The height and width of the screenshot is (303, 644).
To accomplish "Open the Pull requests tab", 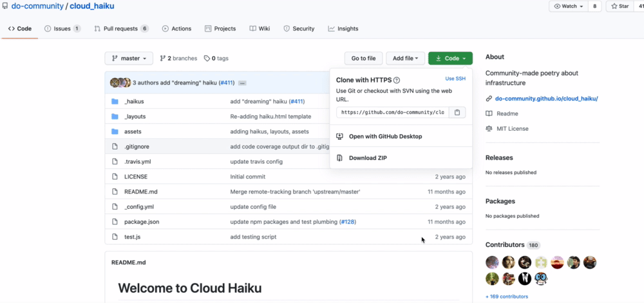I will coord(121,29).
